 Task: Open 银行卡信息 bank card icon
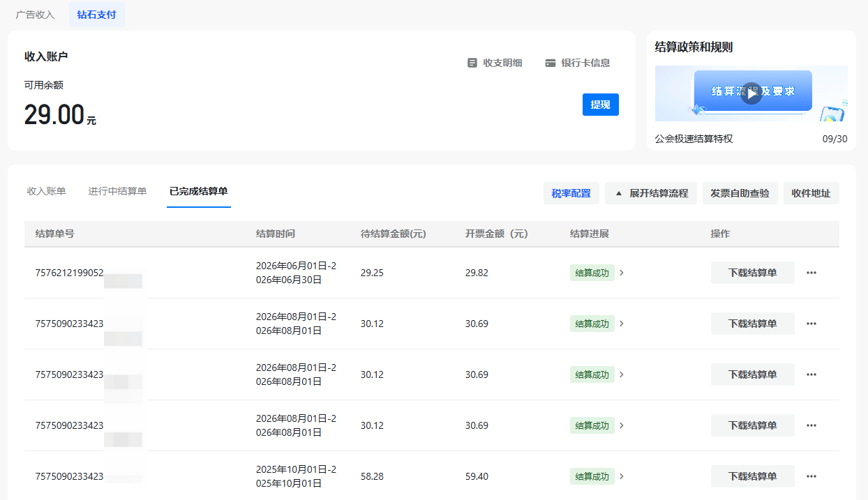coord(551,63)
